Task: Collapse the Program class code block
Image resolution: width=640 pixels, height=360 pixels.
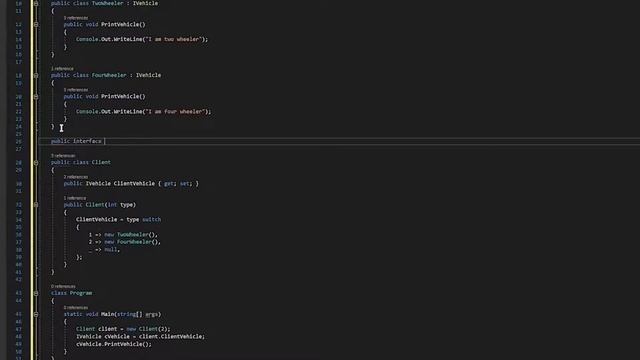Action: coord(36,293)
